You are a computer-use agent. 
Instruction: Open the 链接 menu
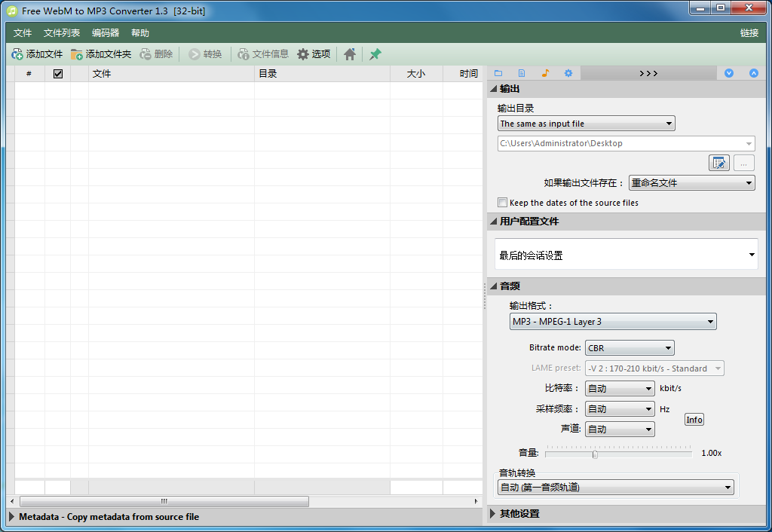tap(749, 33)
